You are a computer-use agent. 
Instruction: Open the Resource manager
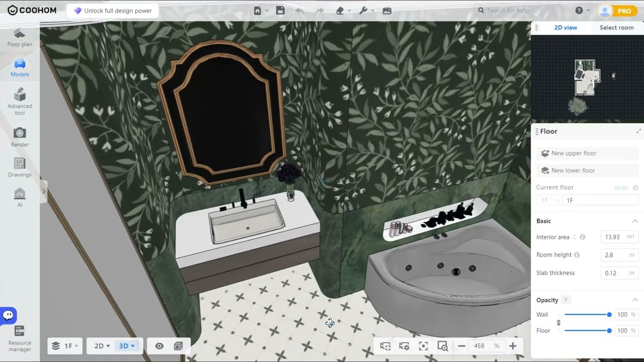pos(20,338)
